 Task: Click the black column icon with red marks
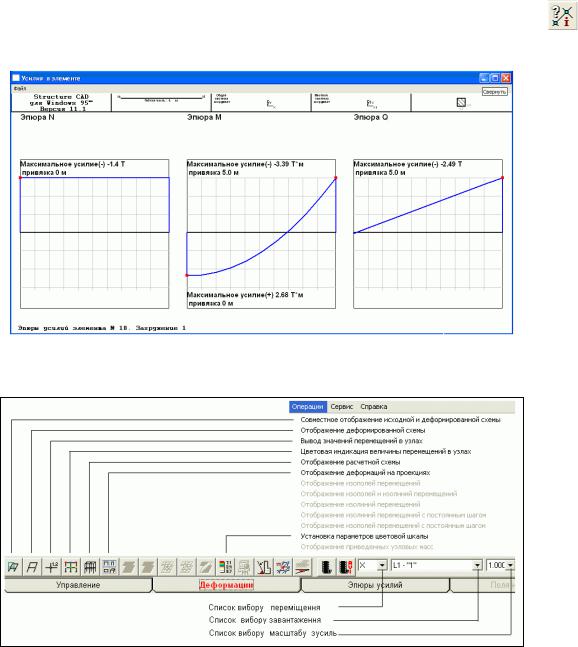[346, 567]
